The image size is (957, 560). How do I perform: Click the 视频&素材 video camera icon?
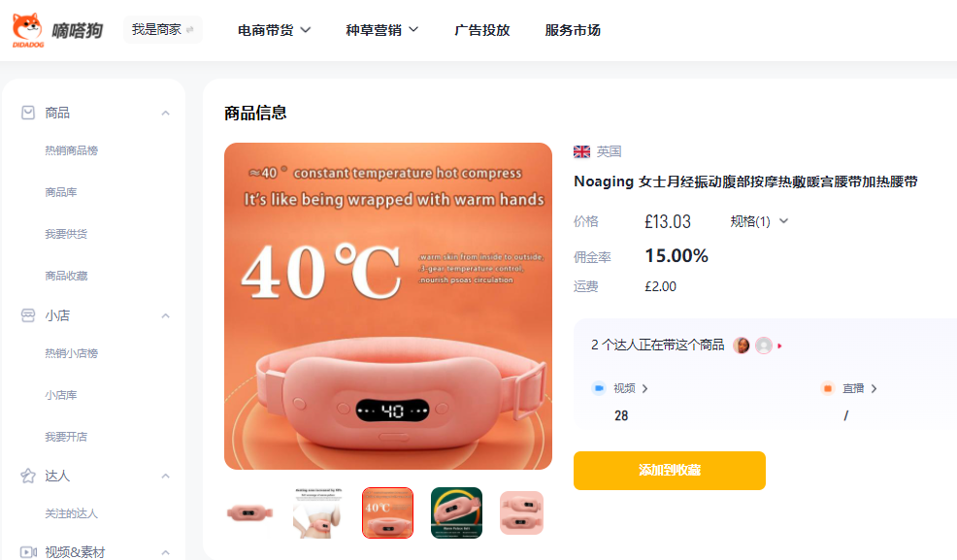pyautogui.click(x=28, y=552)
